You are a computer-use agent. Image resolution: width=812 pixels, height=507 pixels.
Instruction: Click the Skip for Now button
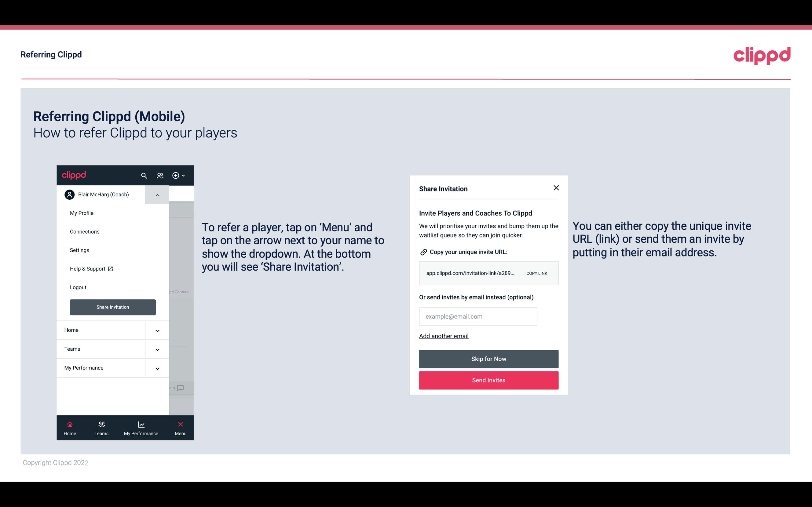(489, 359)
